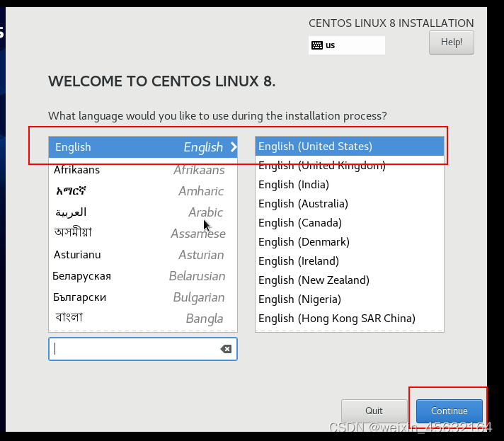Viewport: 504px width, 441px height.
Task: Click the Quit button
Action: (x=374, y=411)
